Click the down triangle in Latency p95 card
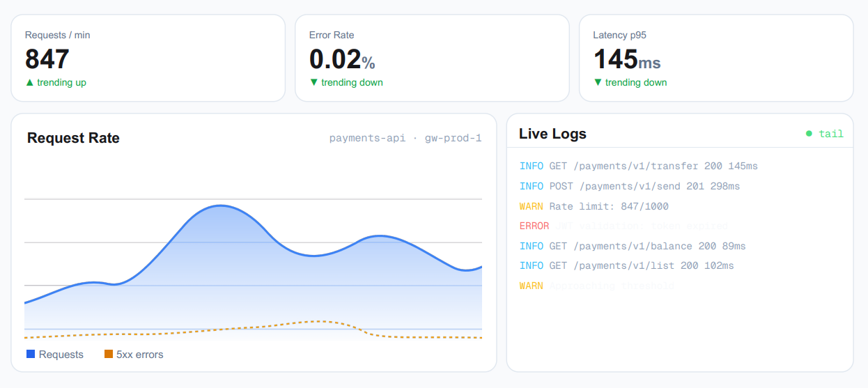This screenshot has width=868, height=388. (x=598, y=82)
